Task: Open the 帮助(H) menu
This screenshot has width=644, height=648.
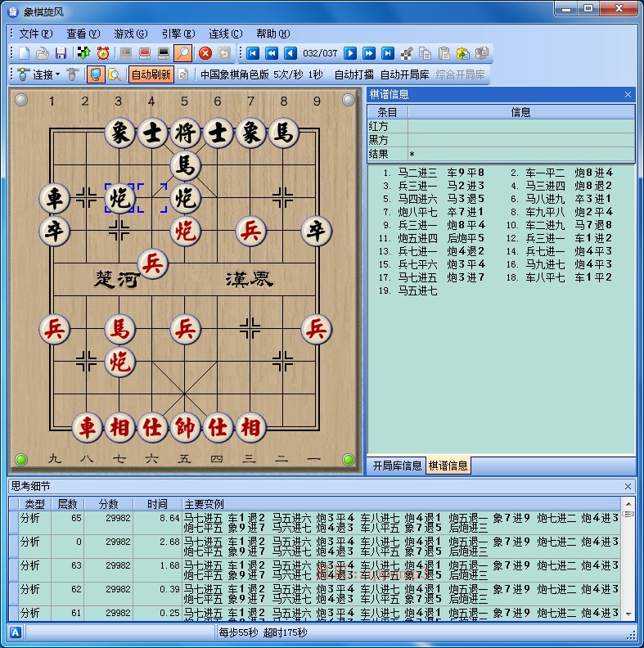Action: pos(272,34)
